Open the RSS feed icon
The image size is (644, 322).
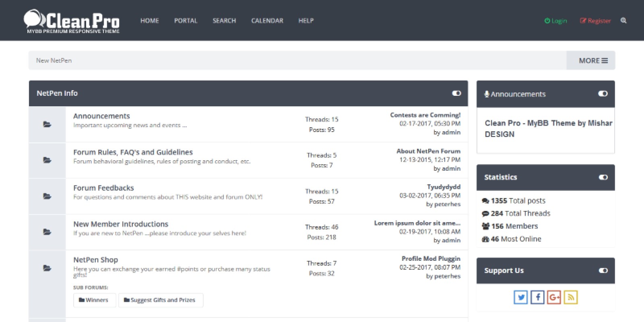point(571,297)
